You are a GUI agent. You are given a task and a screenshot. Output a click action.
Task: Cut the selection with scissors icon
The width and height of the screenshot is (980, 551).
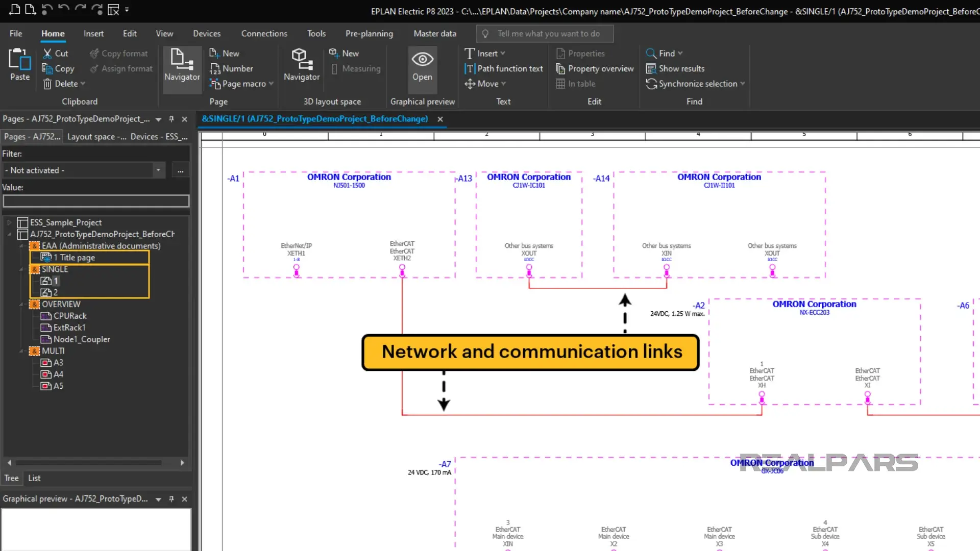(x=55, y=53)
